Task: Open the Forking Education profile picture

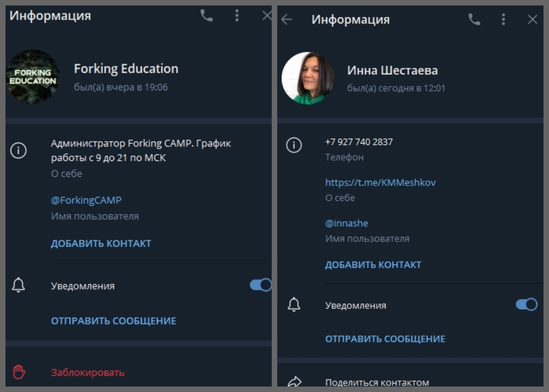Action: 33,77
